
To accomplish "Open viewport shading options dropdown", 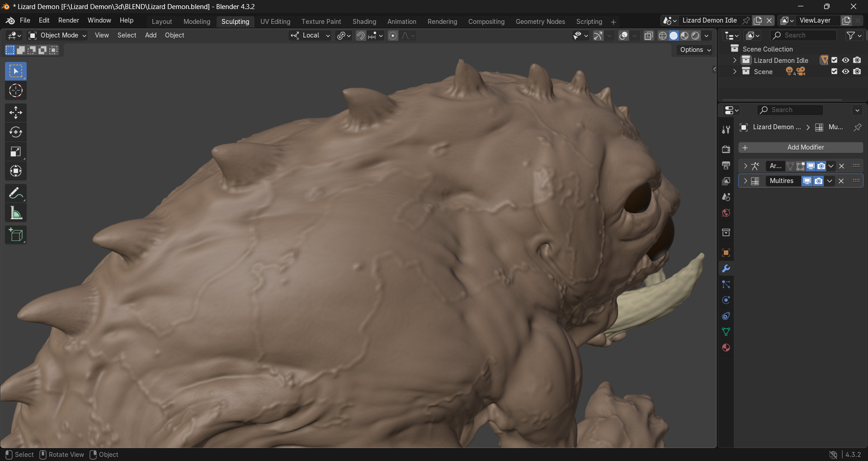I will [x=707, y=36].
